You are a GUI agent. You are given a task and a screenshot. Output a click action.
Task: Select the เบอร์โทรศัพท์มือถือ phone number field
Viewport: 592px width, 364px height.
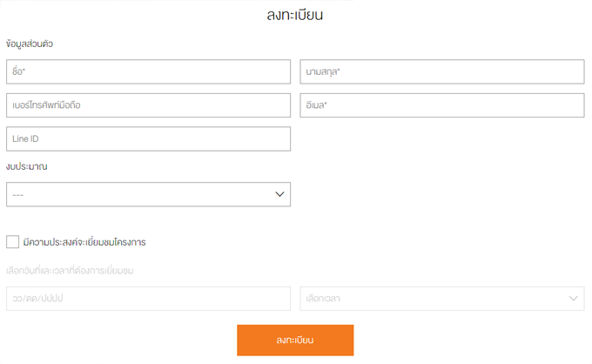click(148, 105)
